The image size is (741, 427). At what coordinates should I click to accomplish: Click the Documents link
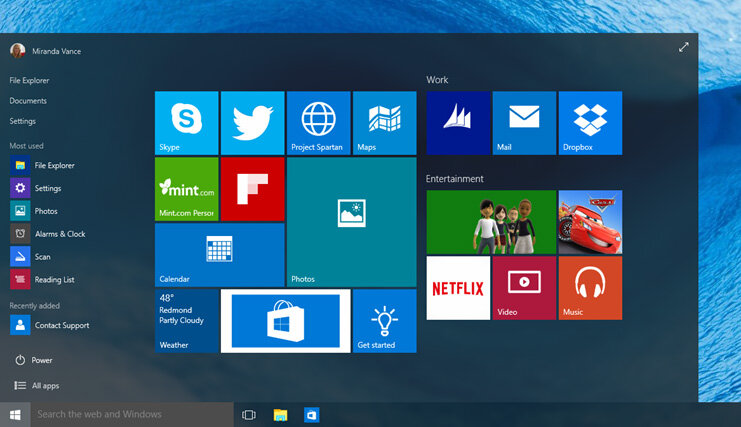29,101
